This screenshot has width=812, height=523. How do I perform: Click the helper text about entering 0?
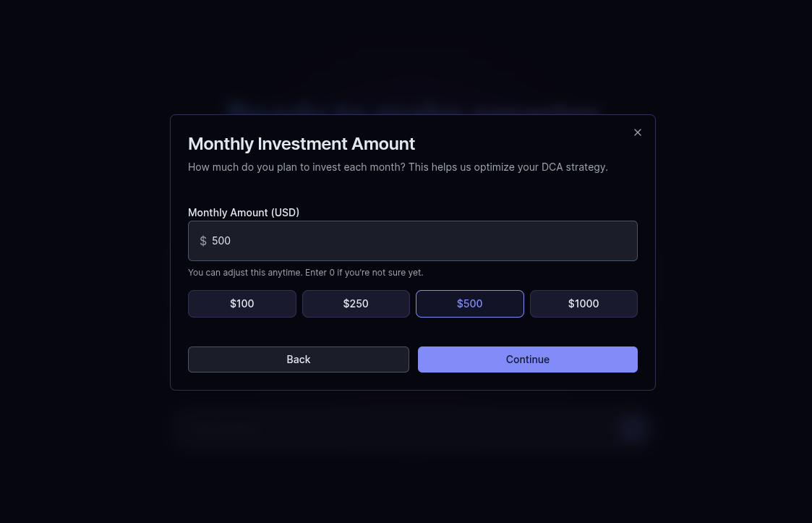pos(306,273)
